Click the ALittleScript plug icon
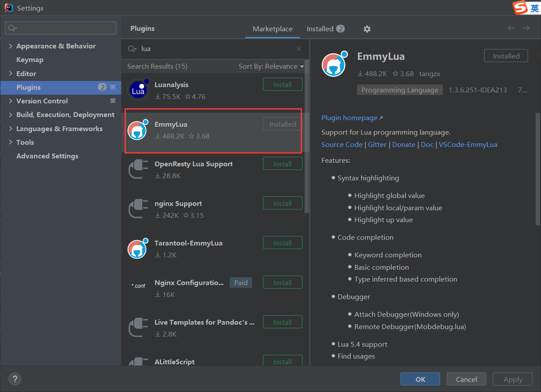The height and width of the screenshot is (392, 541). coord(138,362)
